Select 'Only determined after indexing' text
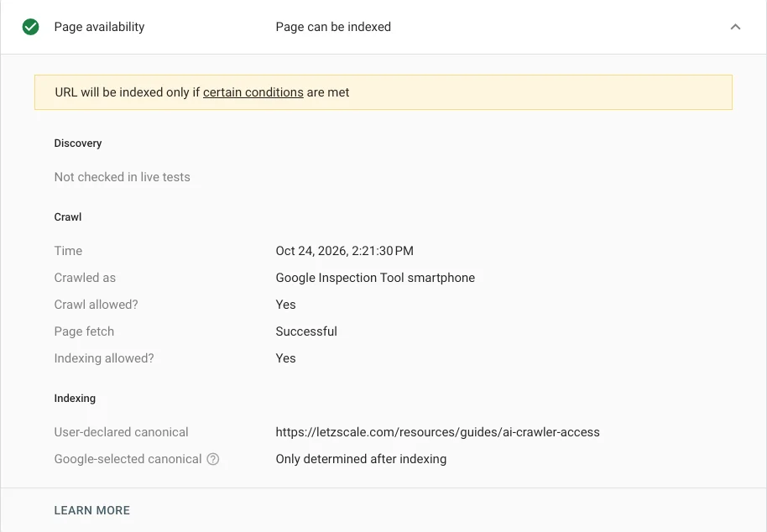 tap(361, 459)
